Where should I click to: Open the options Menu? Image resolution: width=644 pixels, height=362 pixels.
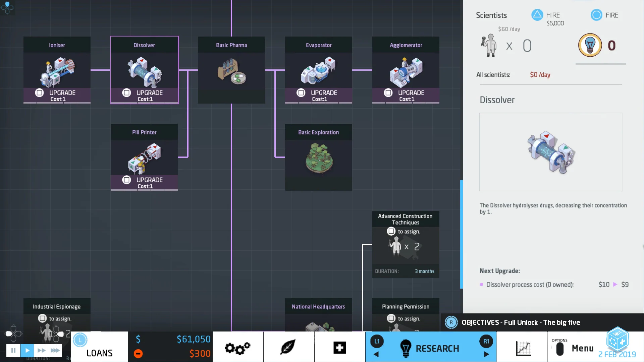(582, 348)
